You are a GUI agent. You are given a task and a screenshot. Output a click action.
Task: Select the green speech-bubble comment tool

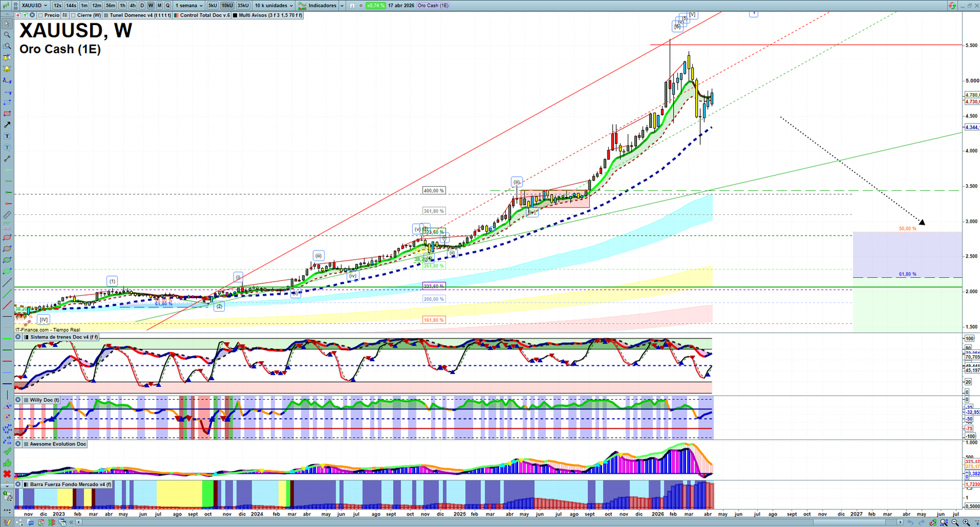pyautogui.click(x=7, y=148)
